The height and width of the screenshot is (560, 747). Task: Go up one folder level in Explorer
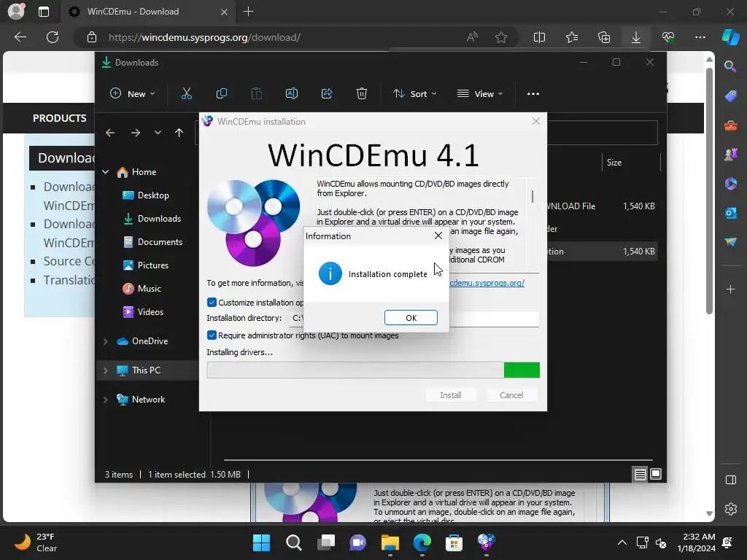pos(179,133)
